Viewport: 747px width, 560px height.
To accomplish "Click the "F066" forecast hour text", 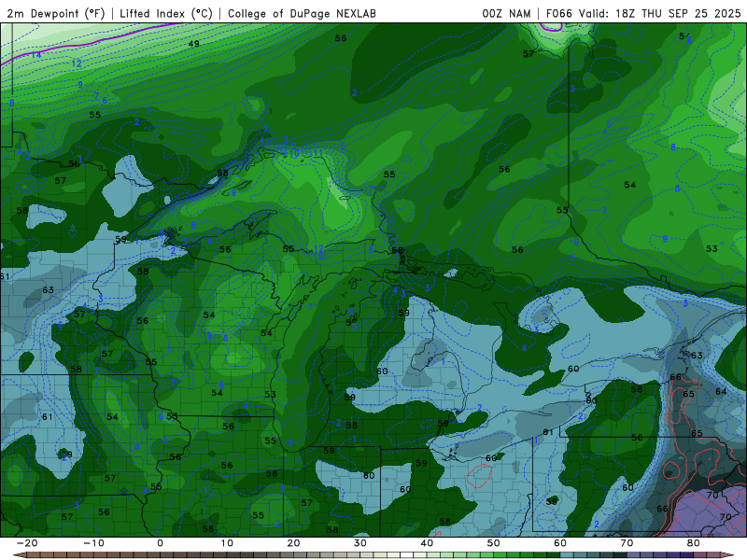I will tap(558, 13).
